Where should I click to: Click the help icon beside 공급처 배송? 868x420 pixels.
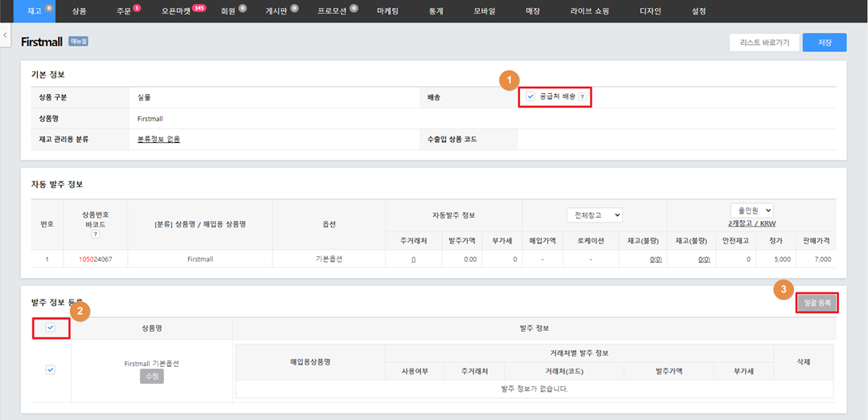[582, 97]
